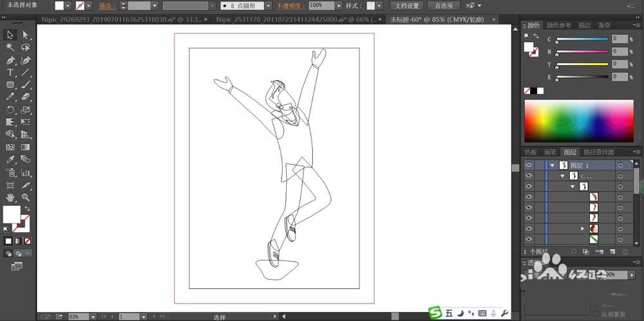
Task: Select the Column Graph tool
Action: (x=26, y=172)
